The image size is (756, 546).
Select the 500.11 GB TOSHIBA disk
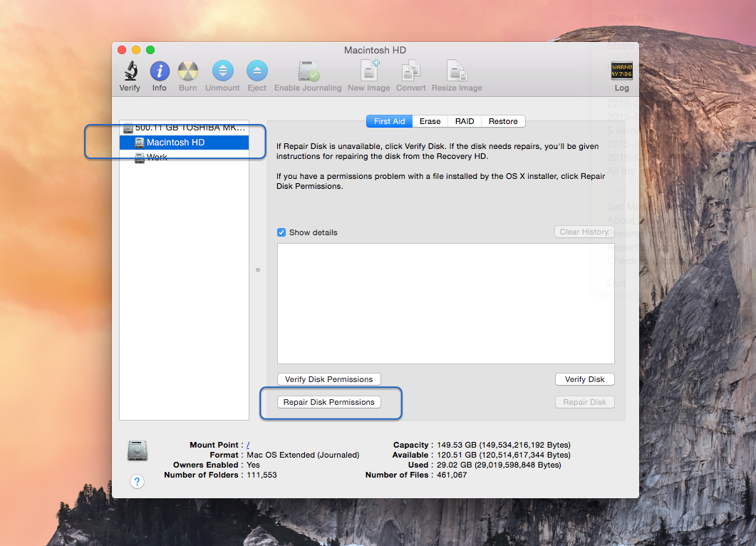pos(184,128)
